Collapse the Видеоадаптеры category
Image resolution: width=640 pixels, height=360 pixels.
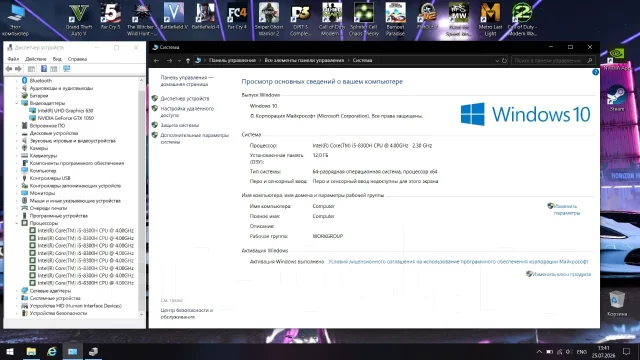coord(17,103)
